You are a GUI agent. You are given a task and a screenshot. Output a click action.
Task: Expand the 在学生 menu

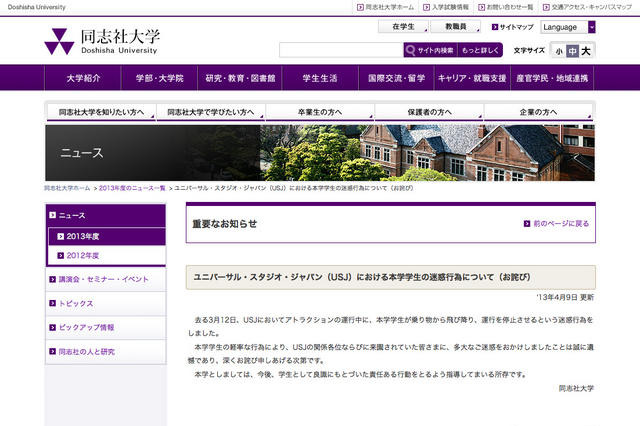point(403,27)
